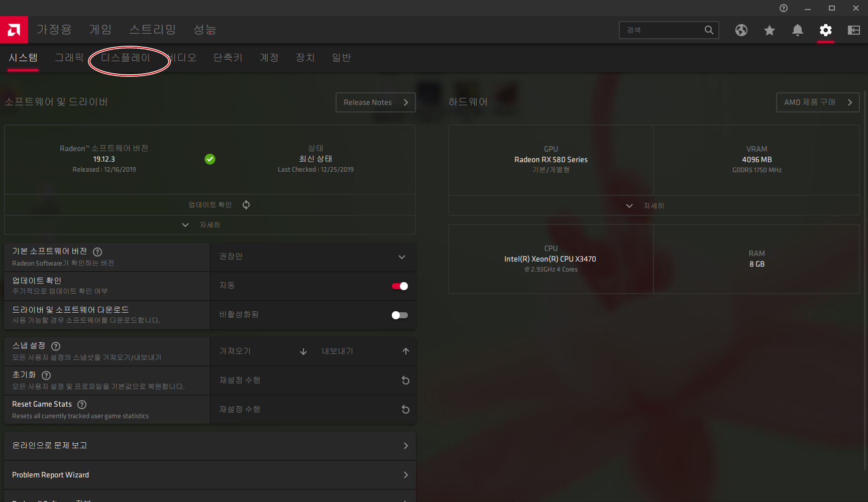The width and height of the screenshot is (868, 502).
Task: Click AMD 제품 구매 button
Action: pyautogui.click(x=818, y=102)
